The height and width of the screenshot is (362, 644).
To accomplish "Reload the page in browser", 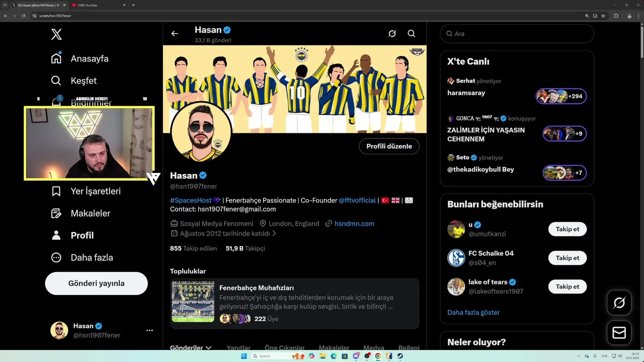I will (24, 16).
